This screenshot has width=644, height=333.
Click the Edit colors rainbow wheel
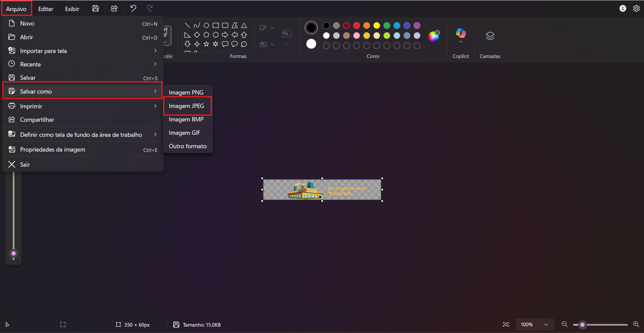point(434,36)
